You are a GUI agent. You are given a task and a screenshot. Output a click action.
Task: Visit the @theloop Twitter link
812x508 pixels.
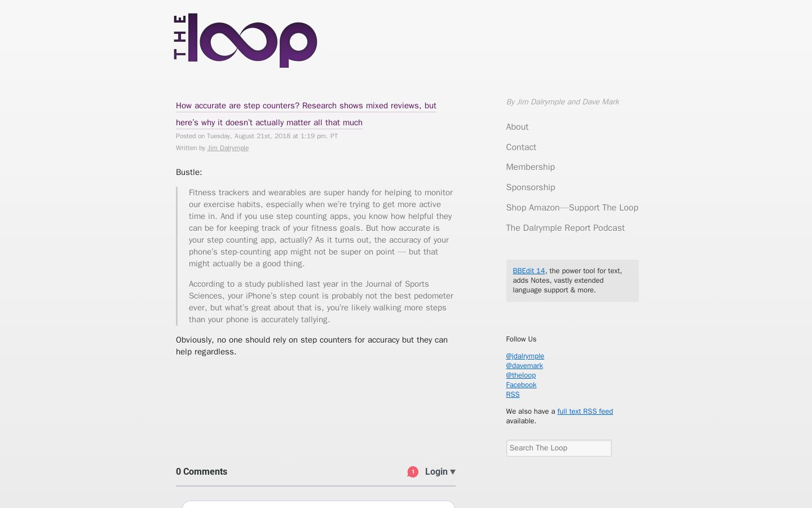(x=520, y=375)
